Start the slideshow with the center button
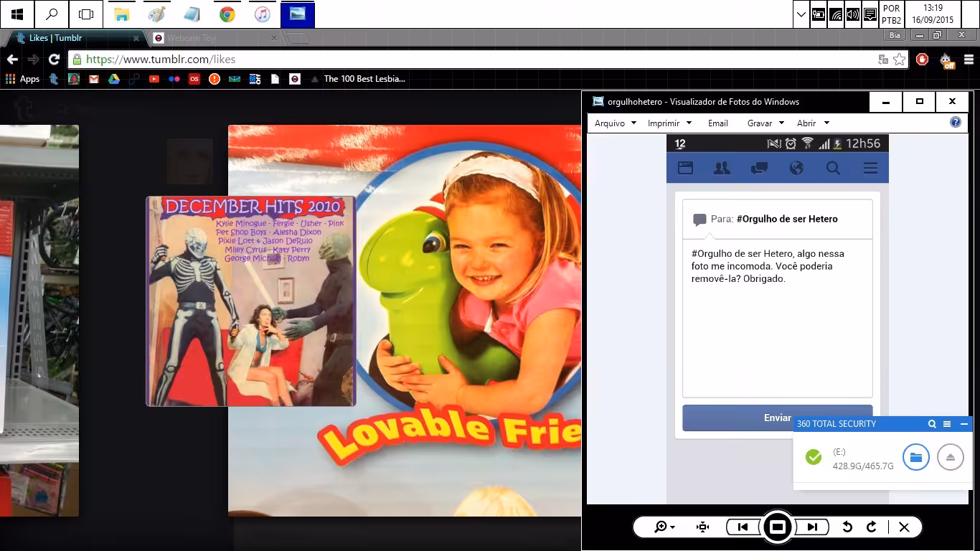 (778, 527)
